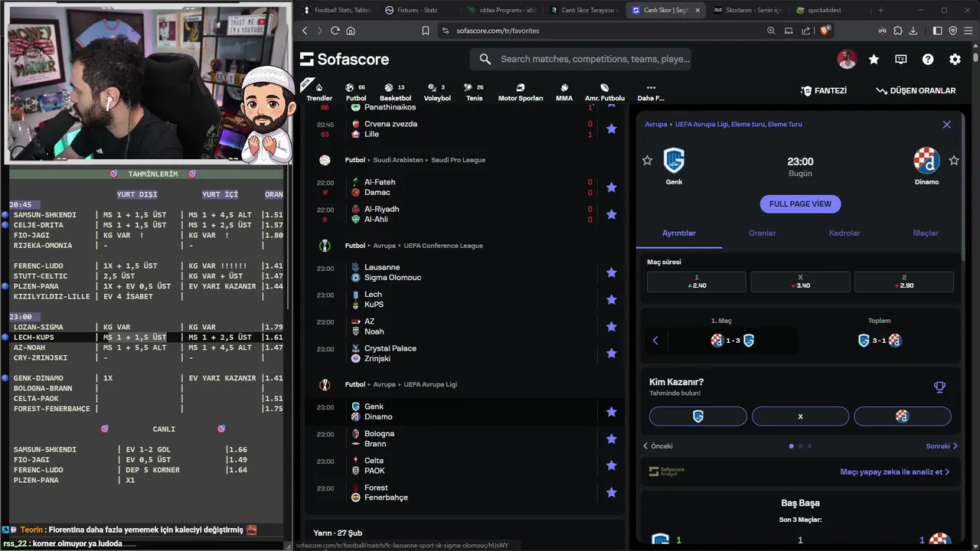Unfavorite the Al-Fateh - Damac match star
Screen dimensions: 980x551
click(611, 187)
